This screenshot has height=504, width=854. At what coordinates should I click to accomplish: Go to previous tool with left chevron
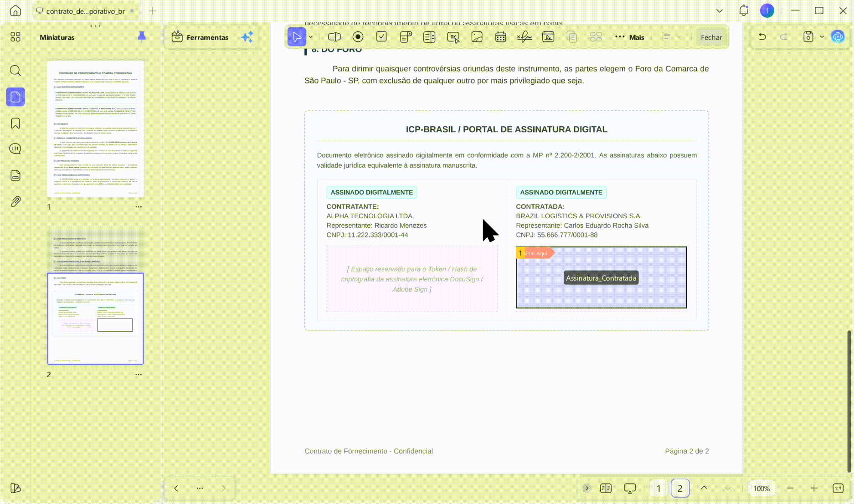click(176, 488)
